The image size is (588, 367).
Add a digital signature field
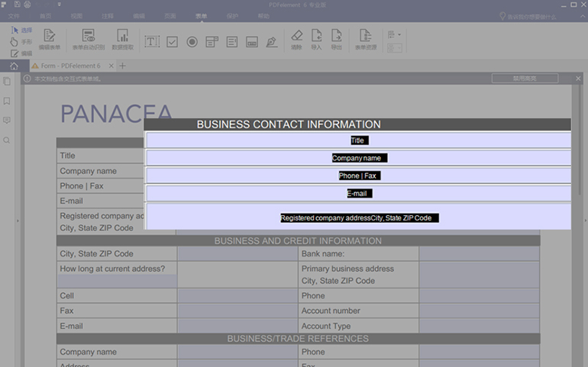coord(271,41)
